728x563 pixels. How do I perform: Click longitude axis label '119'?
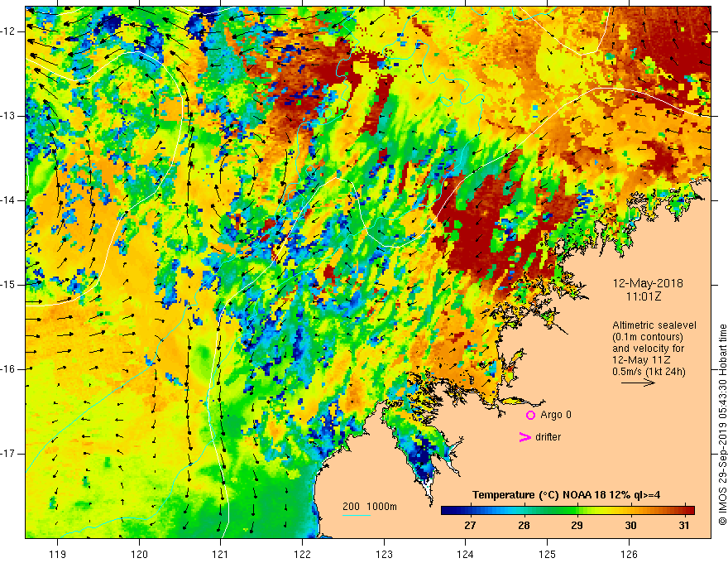[x=58, y=554]
